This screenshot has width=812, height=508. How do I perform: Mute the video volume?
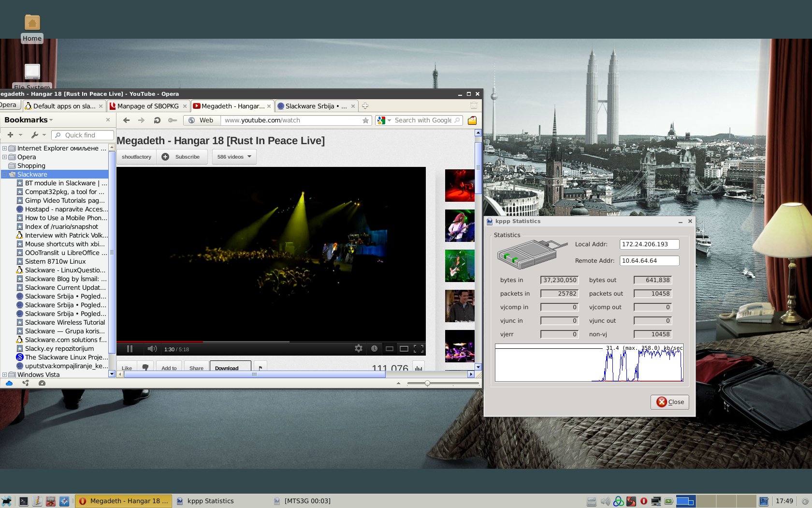click(x=152, y=349)
